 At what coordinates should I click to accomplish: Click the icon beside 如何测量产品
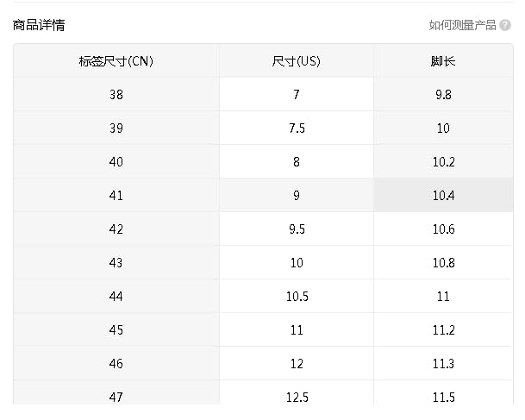504,25
